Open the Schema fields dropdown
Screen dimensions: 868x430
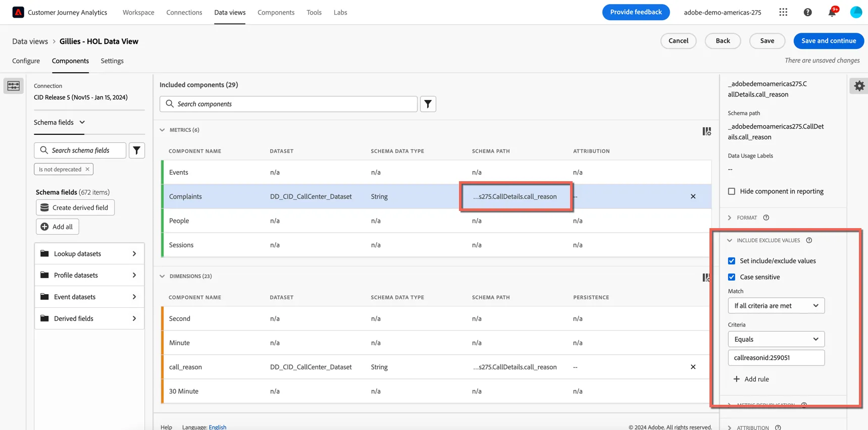(x=60, y=122)
